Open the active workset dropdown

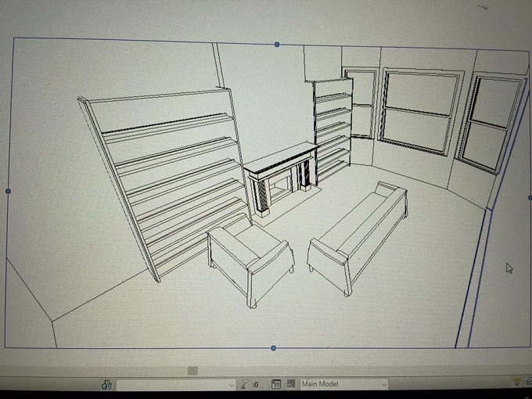(177, 385)
